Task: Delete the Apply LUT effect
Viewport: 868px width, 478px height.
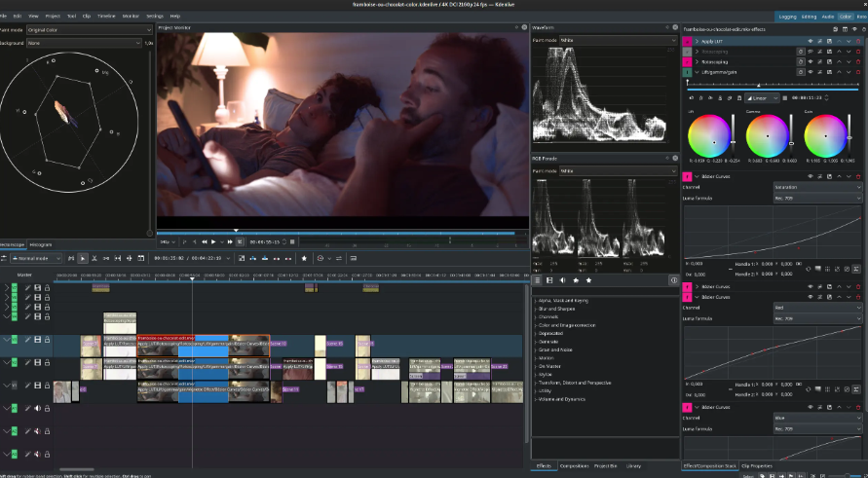Action: pyautogui.click(x=857, y=42)
